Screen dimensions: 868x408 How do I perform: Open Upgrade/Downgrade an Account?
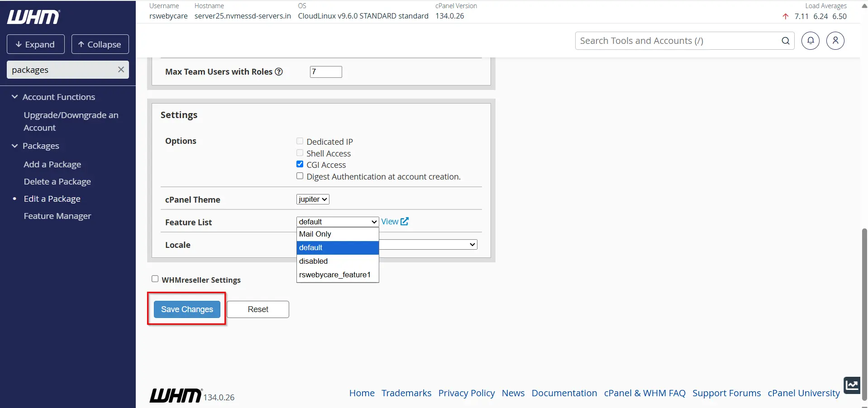click(71, 121)
